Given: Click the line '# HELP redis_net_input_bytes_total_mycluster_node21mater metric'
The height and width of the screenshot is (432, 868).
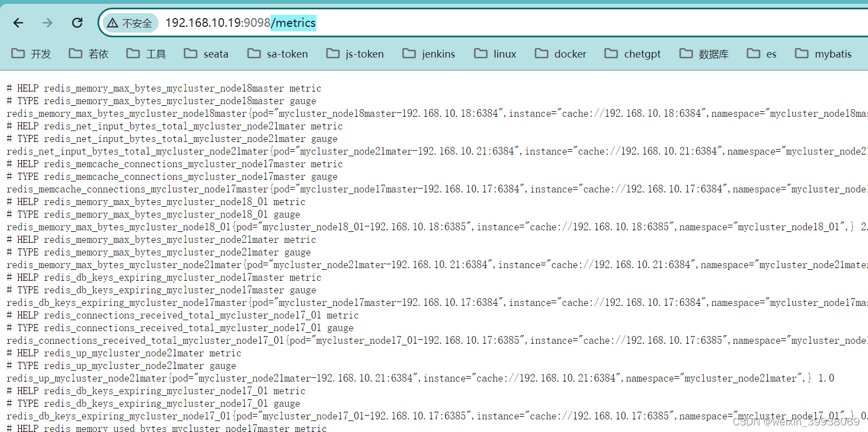Looking at the screenshot, I should [175, 126].
